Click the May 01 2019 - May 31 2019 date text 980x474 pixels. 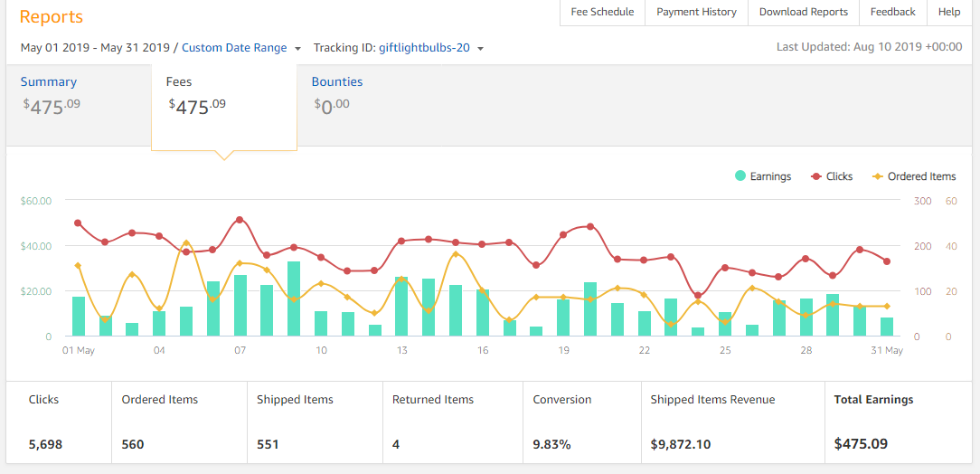pyautogui.click(x=96, y=48)
